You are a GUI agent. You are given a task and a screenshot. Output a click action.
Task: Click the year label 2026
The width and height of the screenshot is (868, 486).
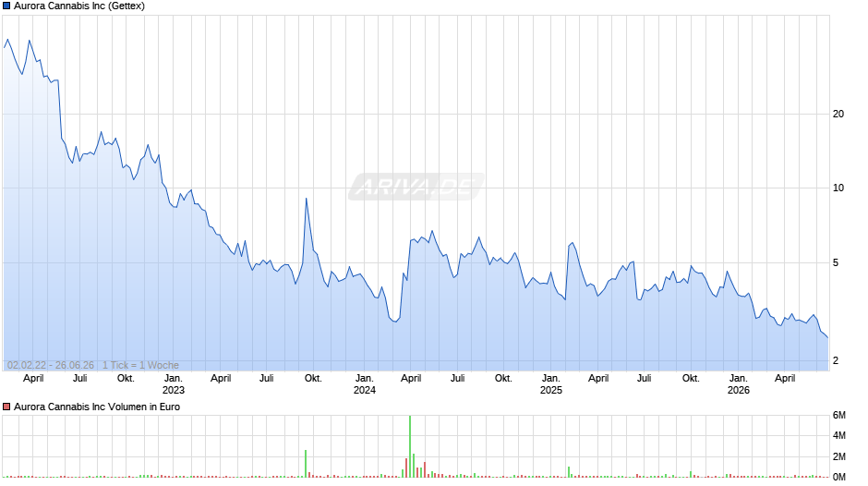pos(739,390)
